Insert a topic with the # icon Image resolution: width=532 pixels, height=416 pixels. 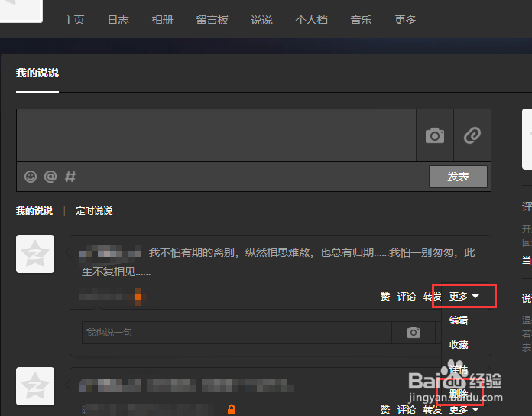point(70,177)
